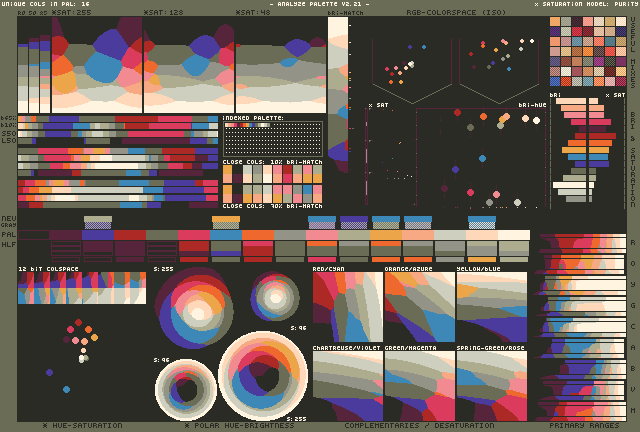
Task: Click the %SAT: 48 hue-saturation chart
Action: 281,65
